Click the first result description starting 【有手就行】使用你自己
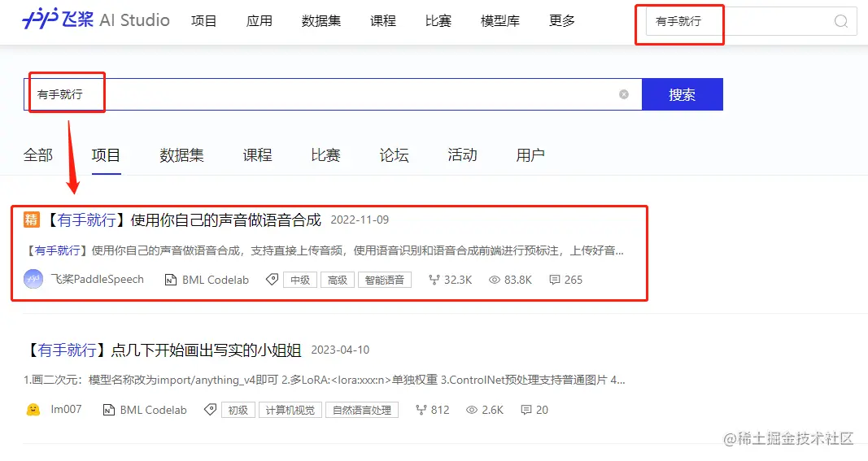Image resolution: width=868 pixels, height=461 pixels. pyautogui.click(x=325, y=250)
